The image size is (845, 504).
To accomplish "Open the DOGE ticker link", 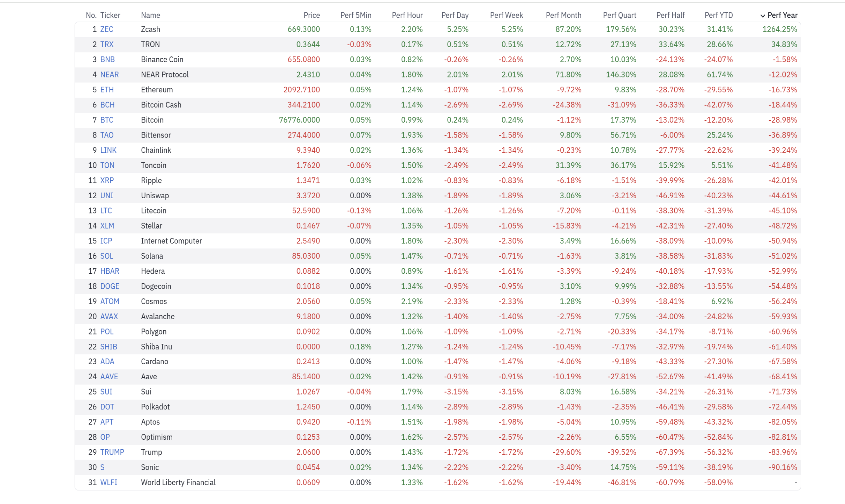I will tap(110, 286).
